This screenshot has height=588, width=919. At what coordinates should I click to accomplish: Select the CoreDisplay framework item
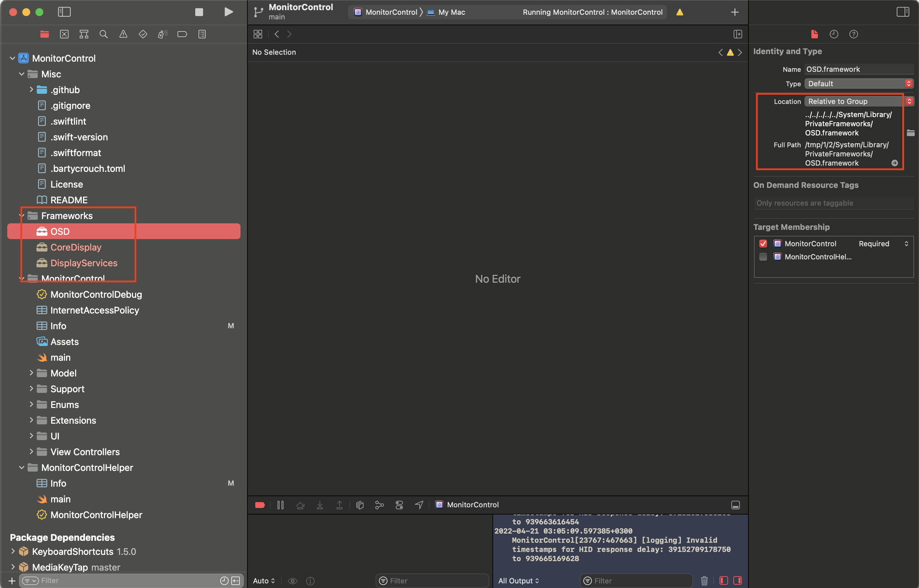tap(76, 247)
